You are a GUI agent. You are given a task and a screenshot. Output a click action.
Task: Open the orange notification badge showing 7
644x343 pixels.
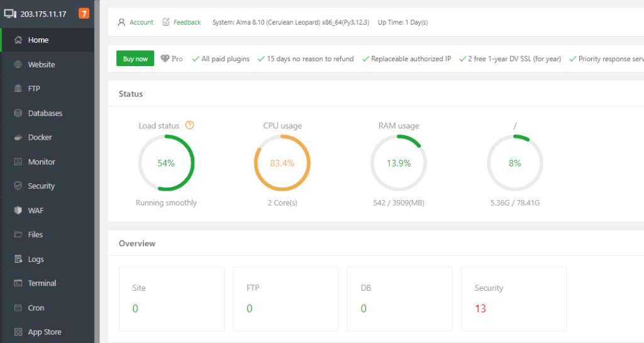[x=84, y=14]
